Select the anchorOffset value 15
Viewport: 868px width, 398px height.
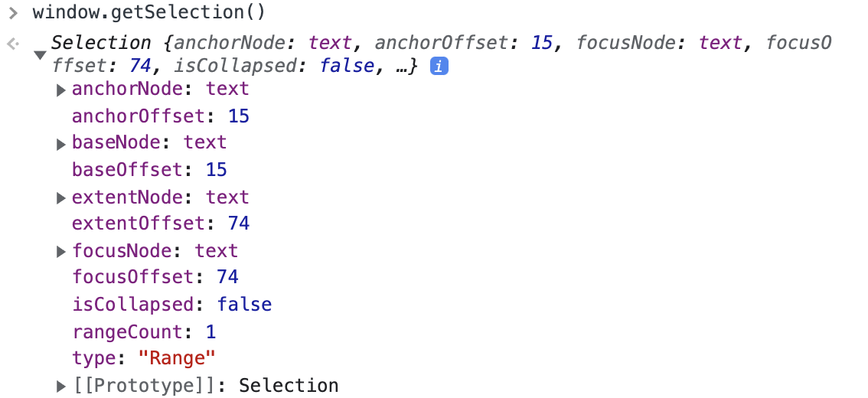[239, 116]
